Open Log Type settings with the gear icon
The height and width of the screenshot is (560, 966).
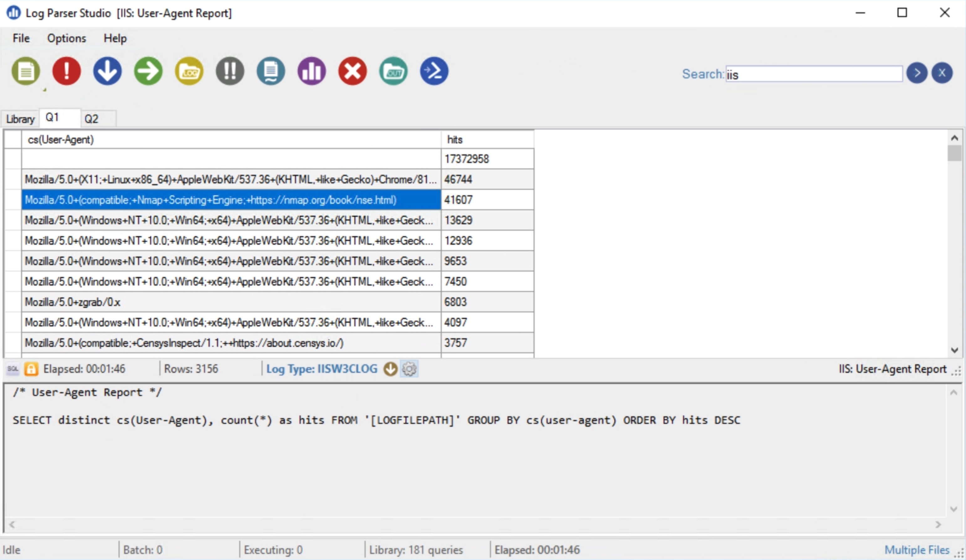409,369
